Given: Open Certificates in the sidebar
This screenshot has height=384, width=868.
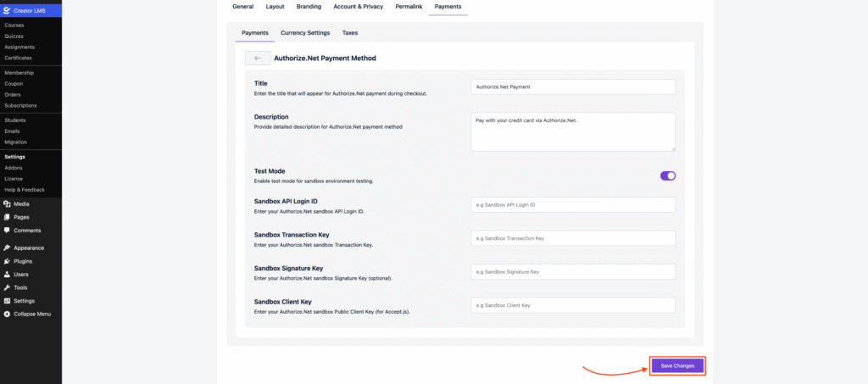Looking at the screenshot, I should coord(19,58).
